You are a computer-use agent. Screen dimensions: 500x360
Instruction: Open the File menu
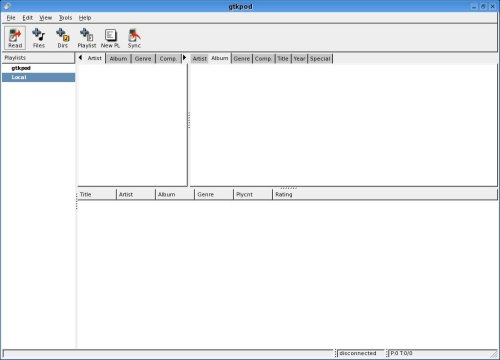[x=11, y=18]
